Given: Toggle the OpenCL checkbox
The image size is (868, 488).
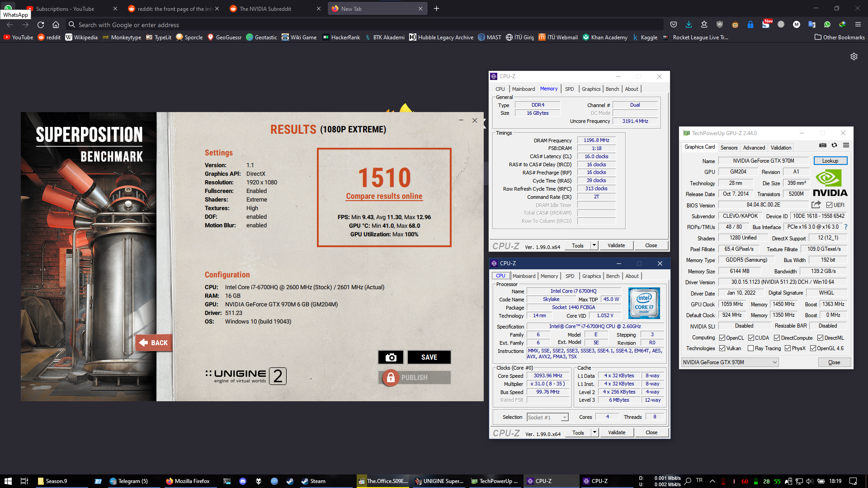Looking at the screenshot, I should pyautogui.click(x=722, y=338).
